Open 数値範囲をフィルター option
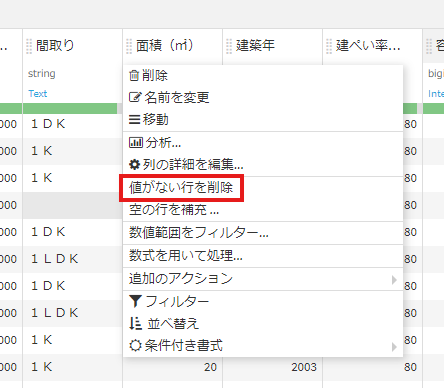This screenshot has height=388, width=444. click(x=263, y=233)
